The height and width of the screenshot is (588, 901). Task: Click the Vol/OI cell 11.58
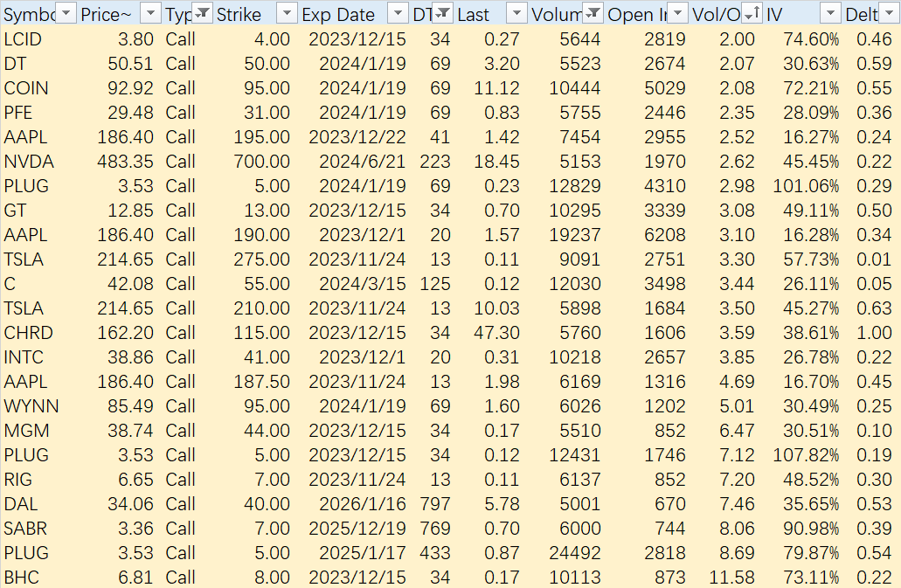732,578
